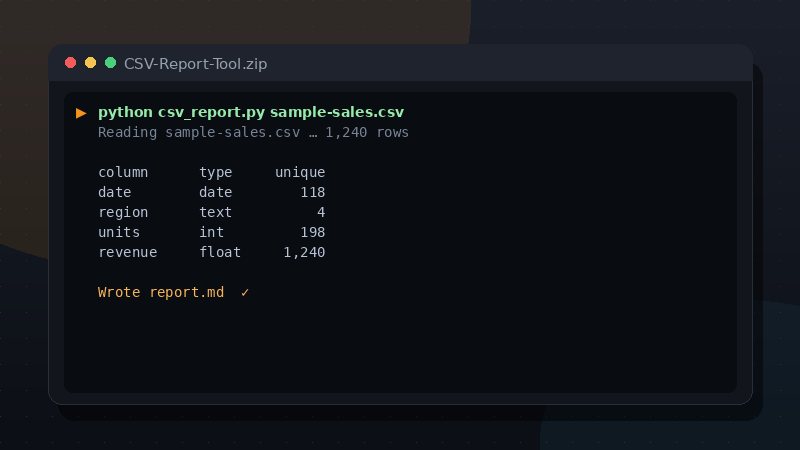Click the checkmark after report.md
This screenshot has width=800, height=450.
pyautogui.click(x=245, y=292)
